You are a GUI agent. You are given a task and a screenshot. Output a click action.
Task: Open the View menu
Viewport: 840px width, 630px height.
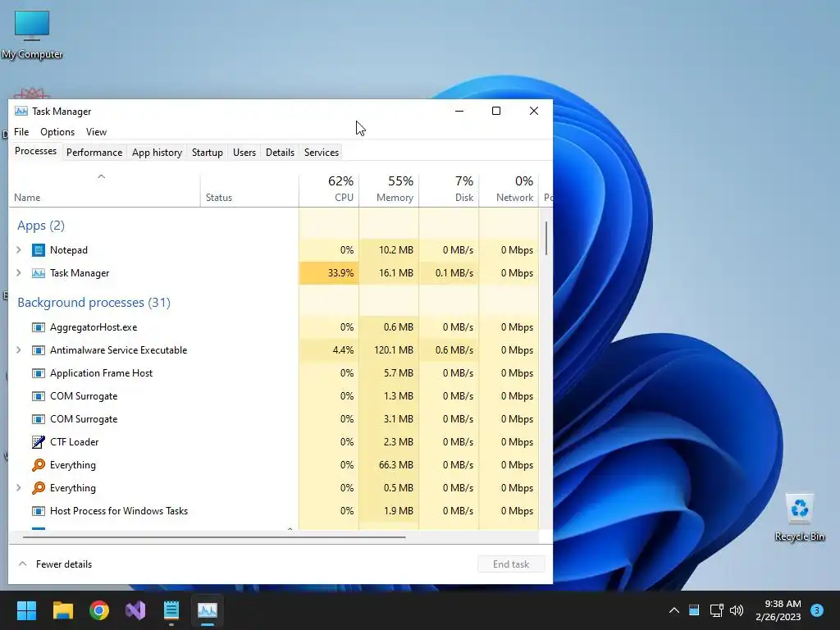coord(97,132)
